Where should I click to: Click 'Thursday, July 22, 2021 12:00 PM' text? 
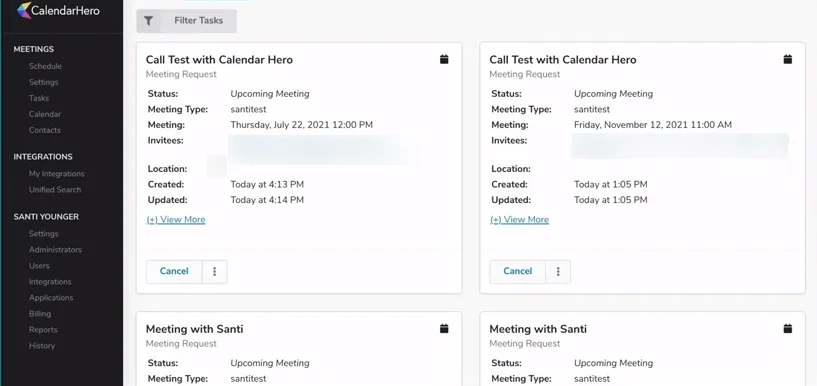pos(302,125)
